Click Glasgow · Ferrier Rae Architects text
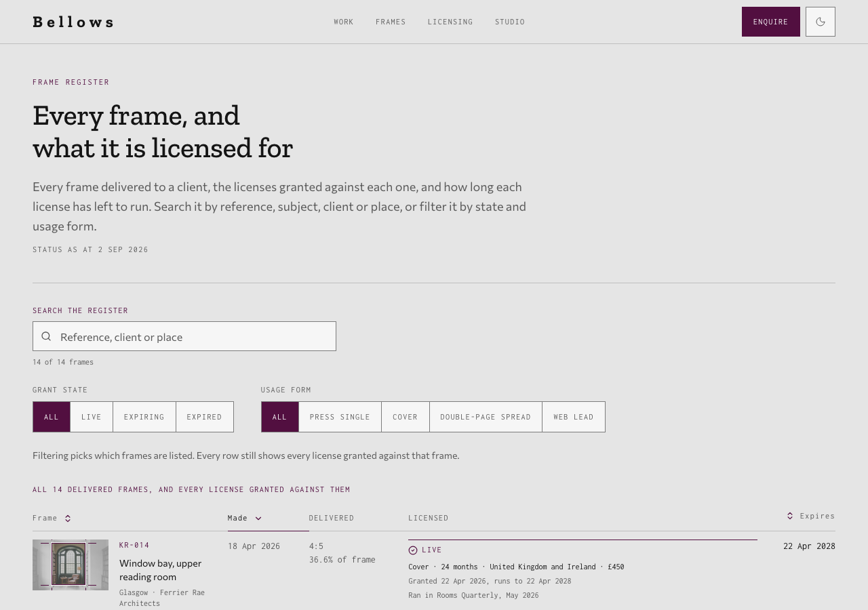Viewport: 868px width, 610px height. (162, 598)
